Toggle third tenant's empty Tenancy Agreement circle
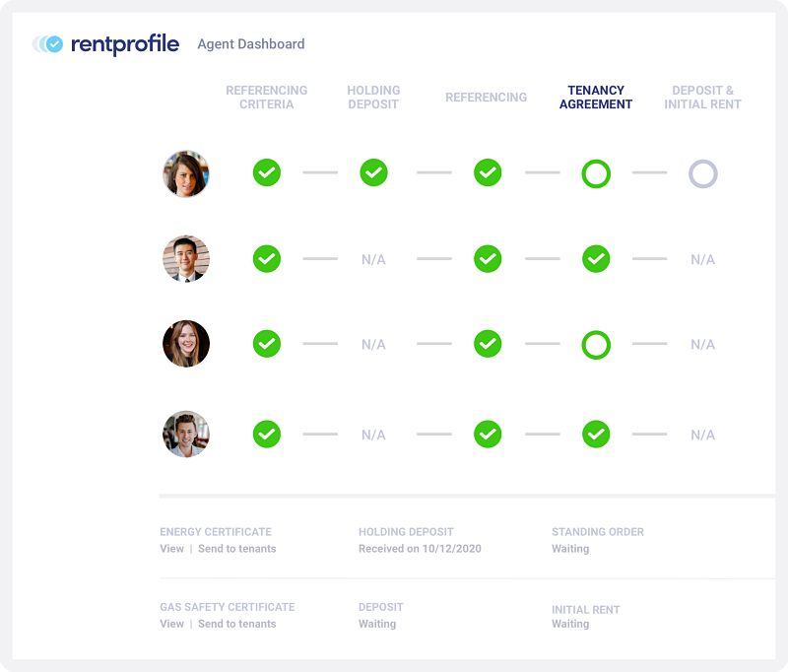Viewport: 788px width, 672px height. (596, 345)
